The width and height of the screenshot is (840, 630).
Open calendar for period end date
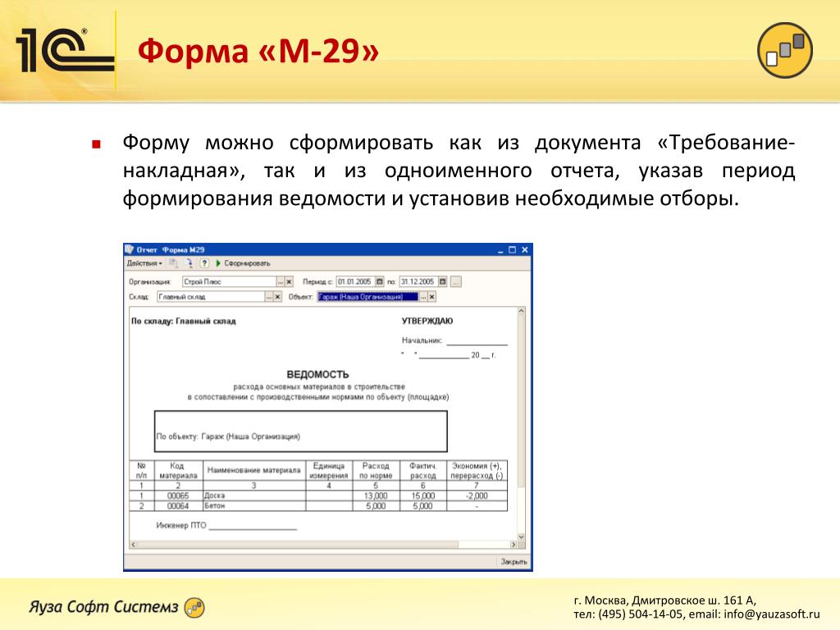442,282
